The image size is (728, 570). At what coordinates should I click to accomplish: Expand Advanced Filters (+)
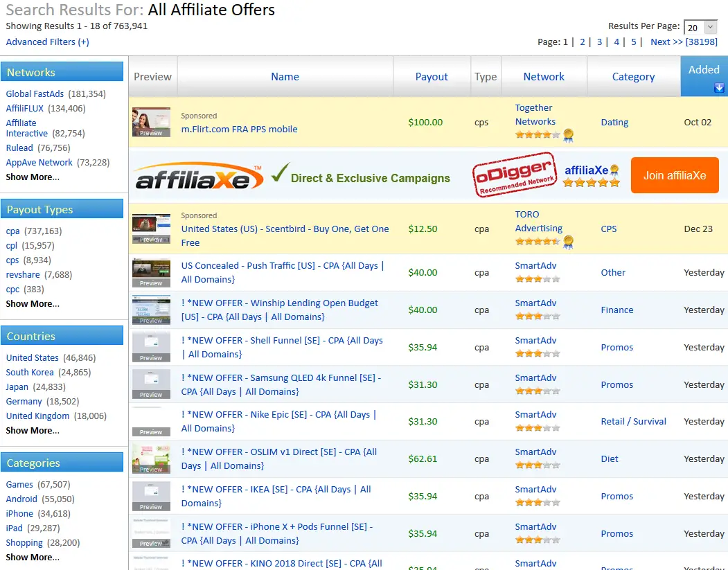(47, 42)
